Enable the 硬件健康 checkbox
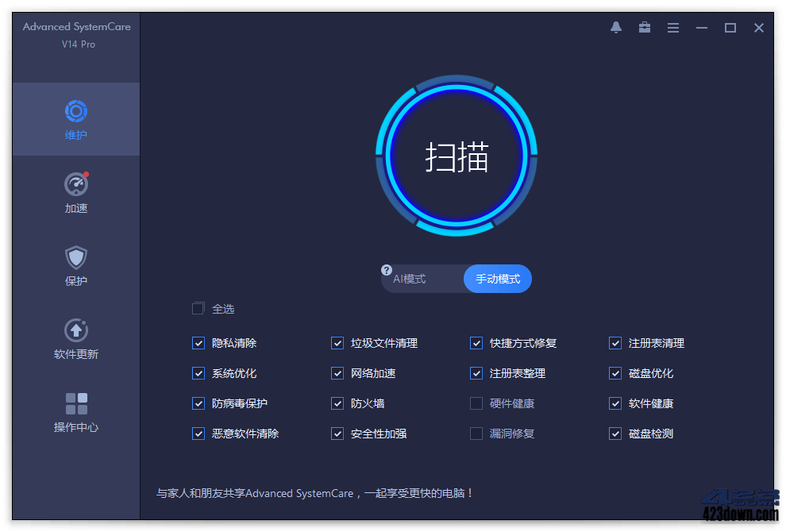Viewport: 786px width, 532px height. pyautogui.click(x=476, y=403)
